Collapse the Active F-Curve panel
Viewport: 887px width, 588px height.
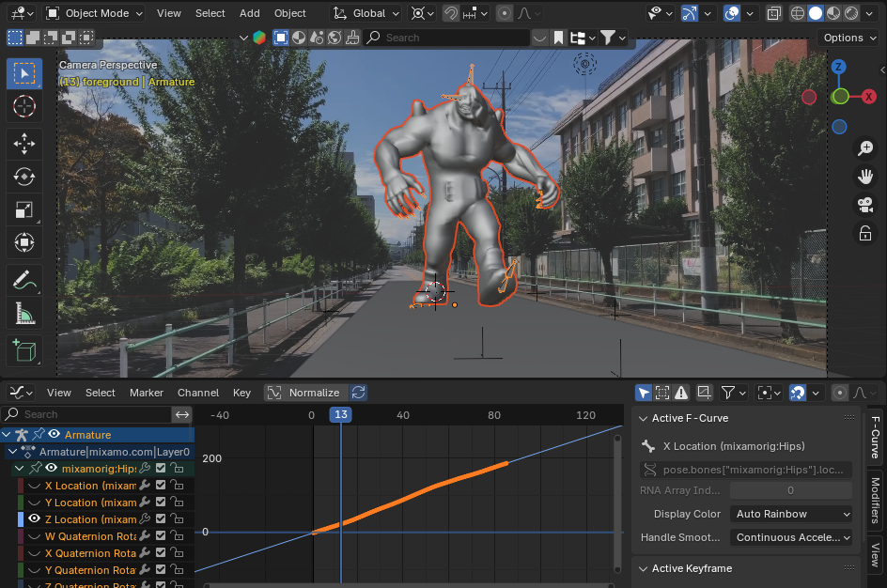pyautogui.click(x=644, y=418)
